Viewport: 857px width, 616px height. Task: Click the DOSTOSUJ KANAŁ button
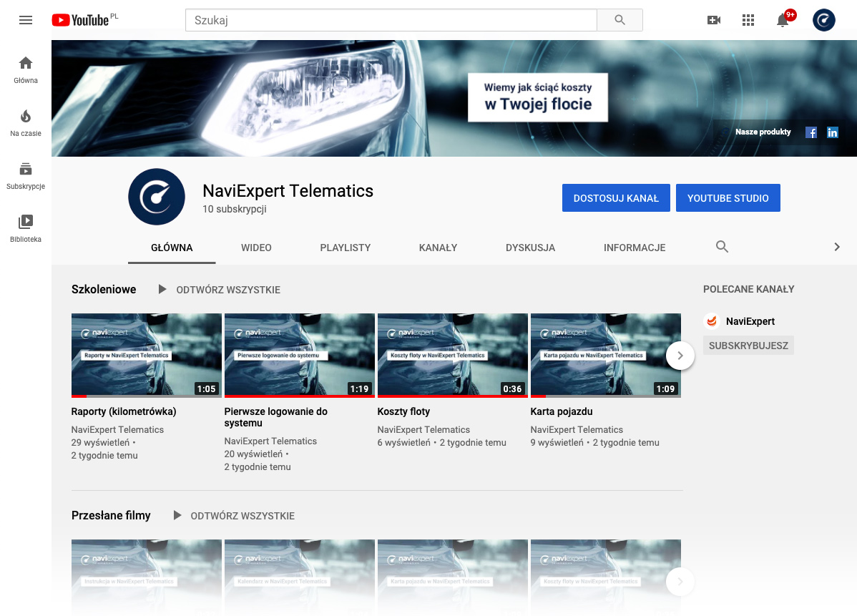(615, 198)
